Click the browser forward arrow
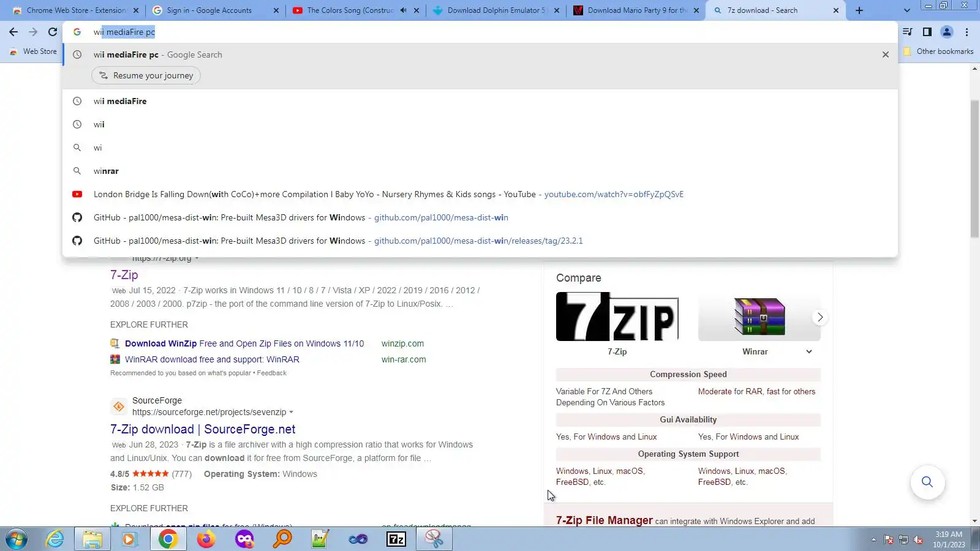The height and width of the screenshot is (551, 980). pos(33,32)
